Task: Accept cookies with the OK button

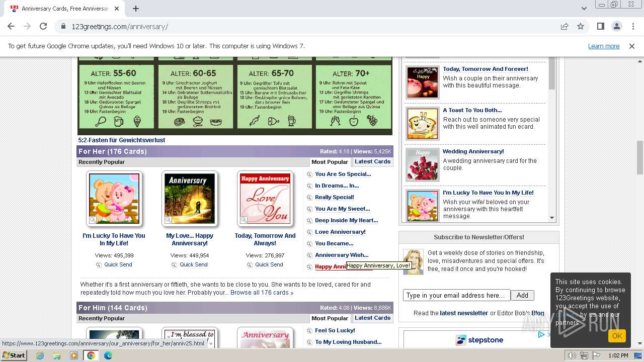Action: [617, 336]
